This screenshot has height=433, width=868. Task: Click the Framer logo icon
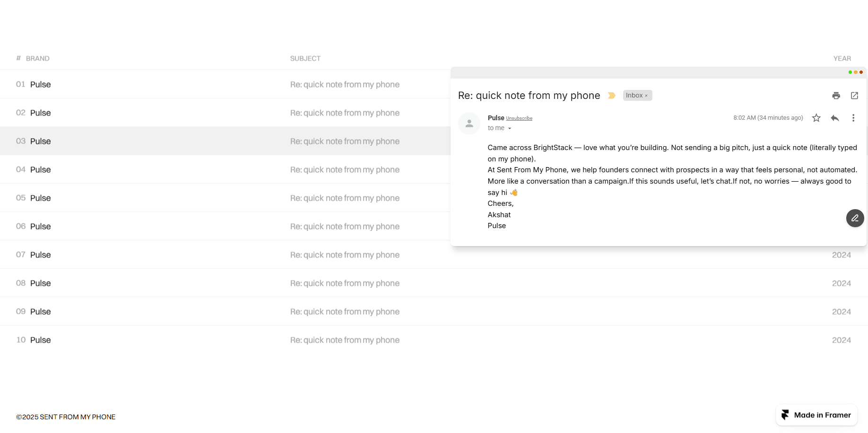click(x=785, y=415)
